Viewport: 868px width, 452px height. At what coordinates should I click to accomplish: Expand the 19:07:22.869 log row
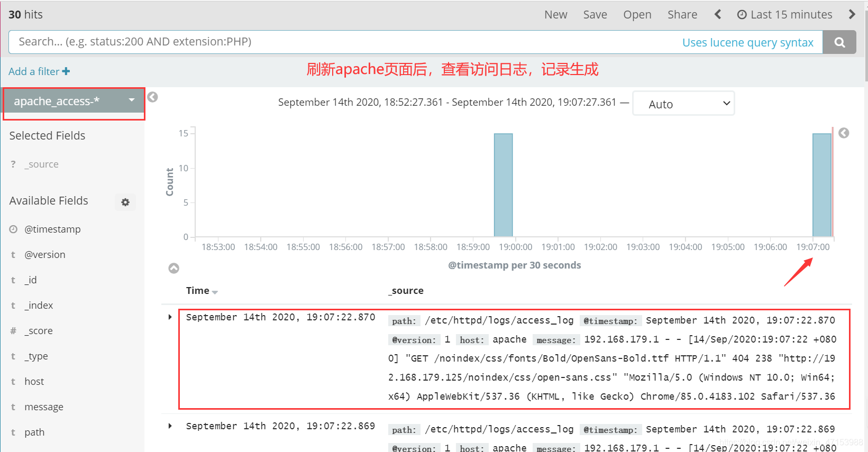coord(170,426)
